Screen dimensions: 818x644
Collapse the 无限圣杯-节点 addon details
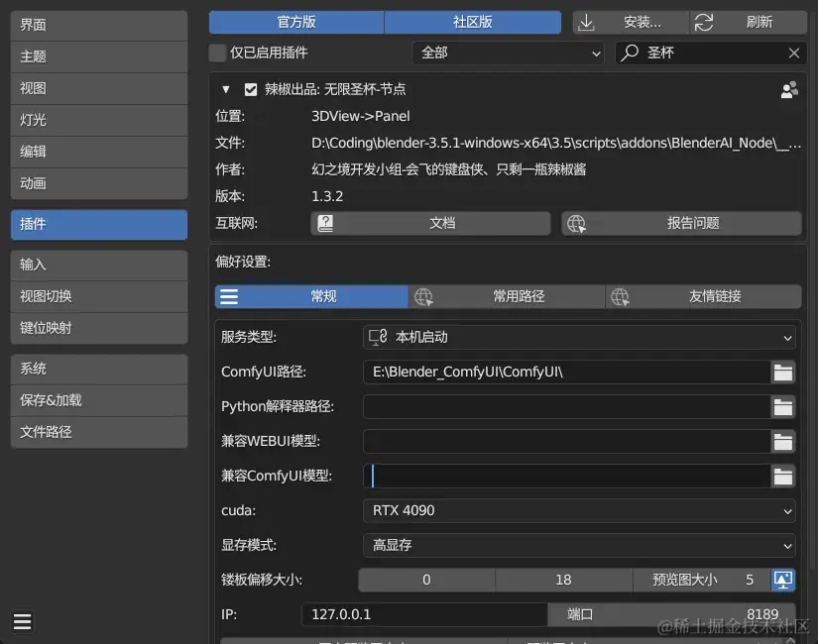tap(226, 90)
